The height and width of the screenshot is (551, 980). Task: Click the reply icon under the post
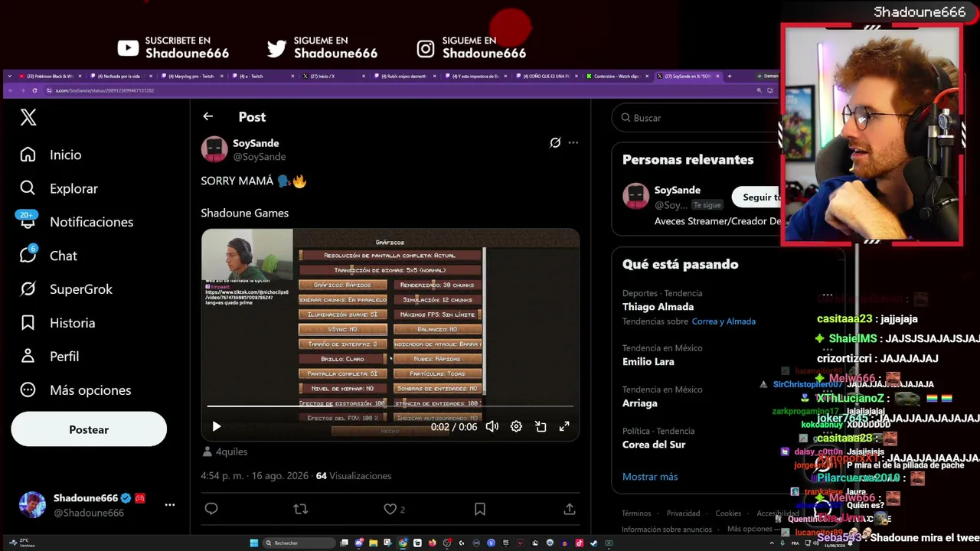211,509
